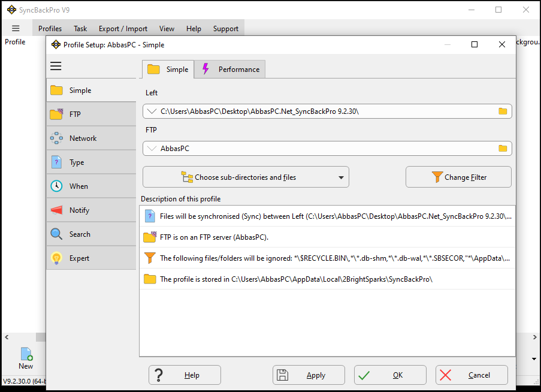Click the yellow folder icon beside Simple in sidebar
The width and height of the screenshot is (541, 392).
[x=56, y=91]
